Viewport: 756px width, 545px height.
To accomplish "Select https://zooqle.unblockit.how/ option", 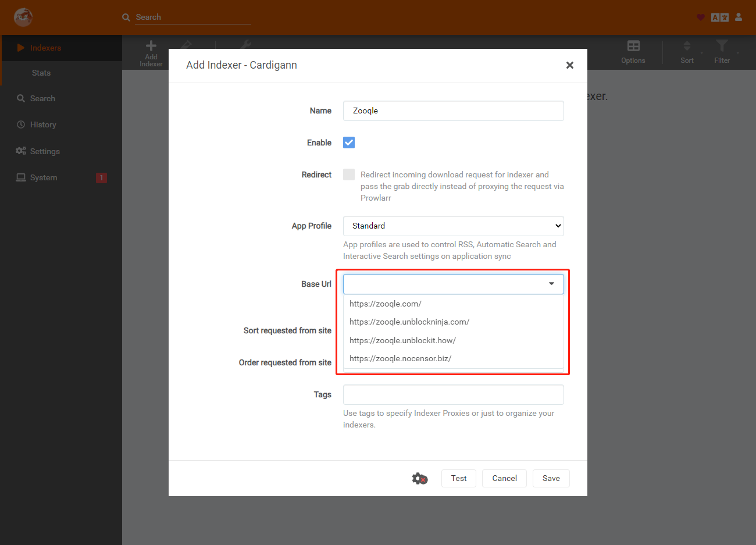I will [x=454, y=340].
